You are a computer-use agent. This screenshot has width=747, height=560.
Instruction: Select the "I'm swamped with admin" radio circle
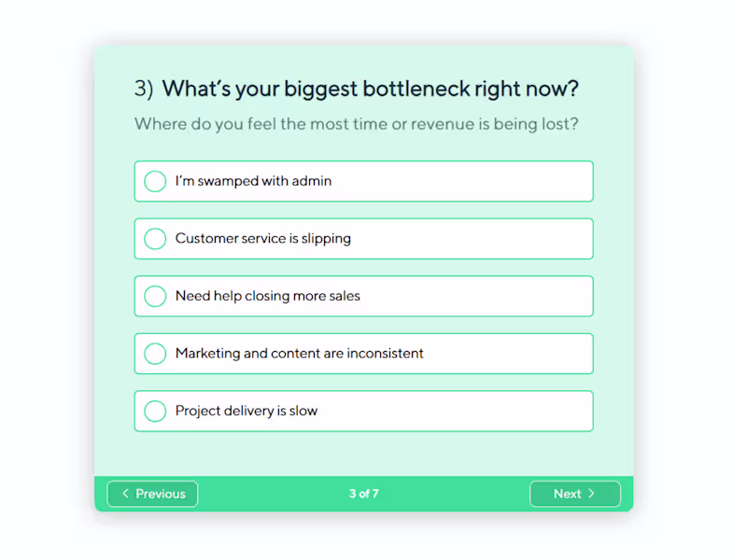155,181
